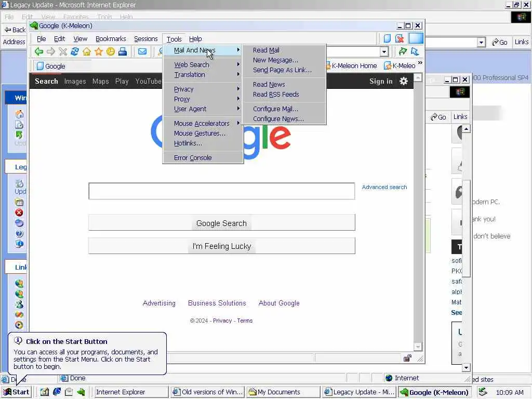Click the help question mark sidebar icon

(x=19, y=233)
